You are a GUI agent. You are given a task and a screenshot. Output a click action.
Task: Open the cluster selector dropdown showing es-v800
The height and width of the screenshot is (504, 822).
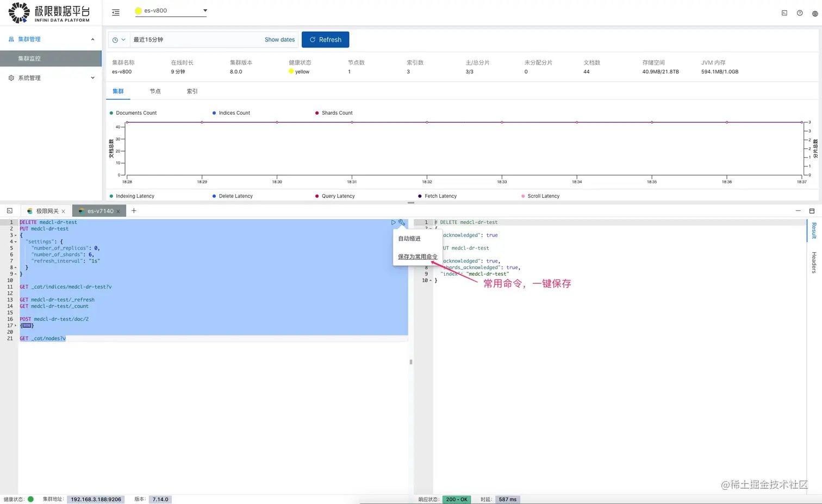pyautogui.click(x=171, y=11)
